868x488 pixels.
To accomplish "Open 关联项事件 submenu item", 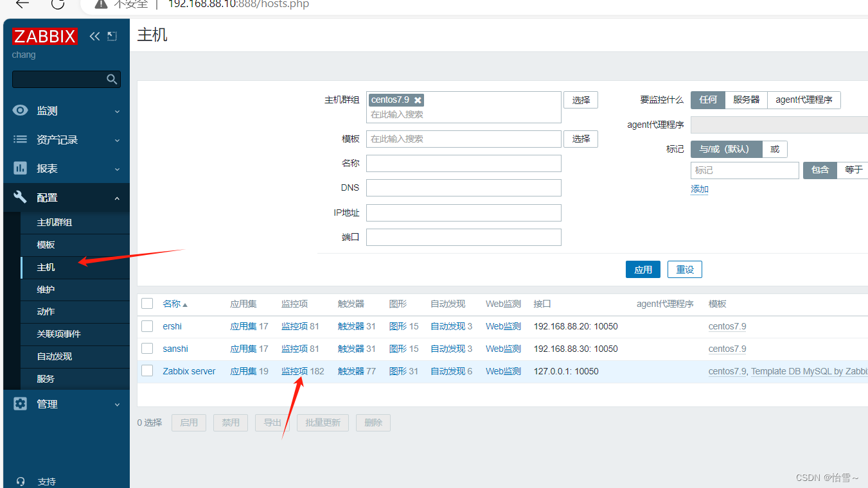I will 75,334.
